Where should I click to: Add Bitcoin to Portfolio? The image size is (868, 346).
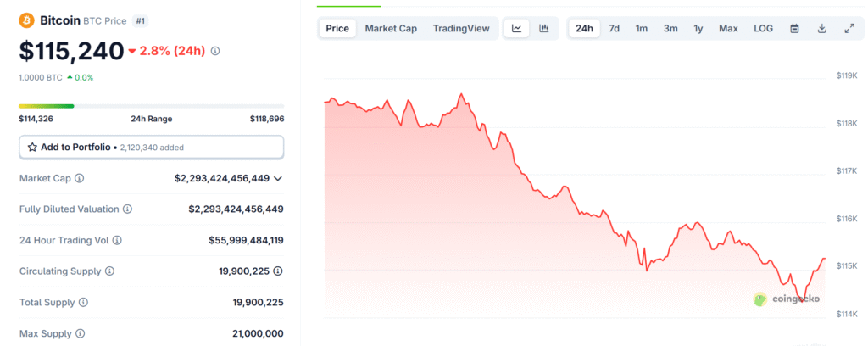[70, 147]
